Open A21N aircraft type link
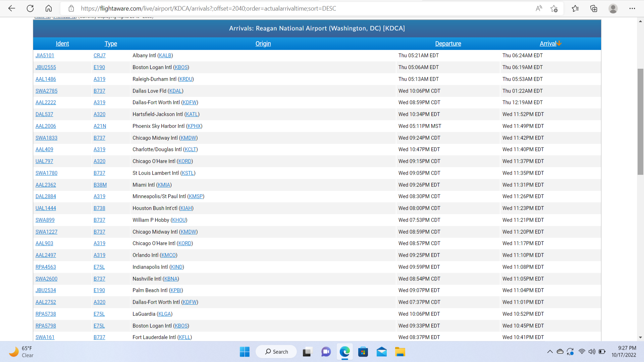644x362 pixels. pos(100,126)
